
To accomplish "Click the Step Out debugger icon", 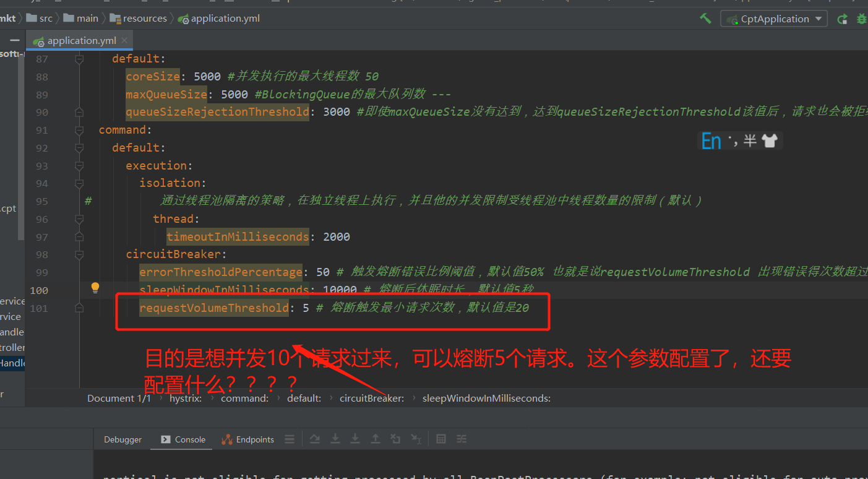I will click(x=376, y=439).
